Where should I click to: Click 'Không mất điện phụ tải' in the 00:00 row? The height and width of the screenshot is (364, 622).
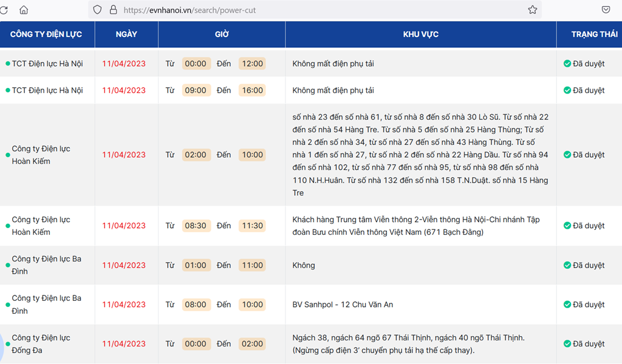point(333,64)
